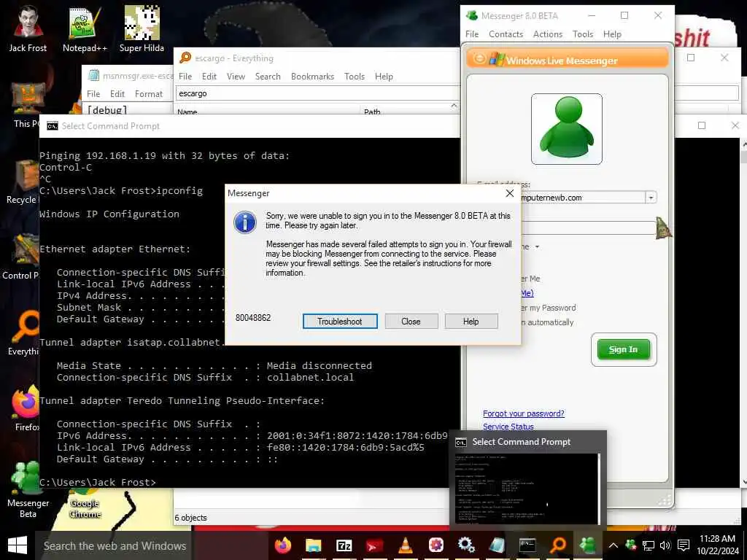Click the Select Command Prompt preview thumbnail
The width and height of the screenshot is (747, 560).
(528, 488)
